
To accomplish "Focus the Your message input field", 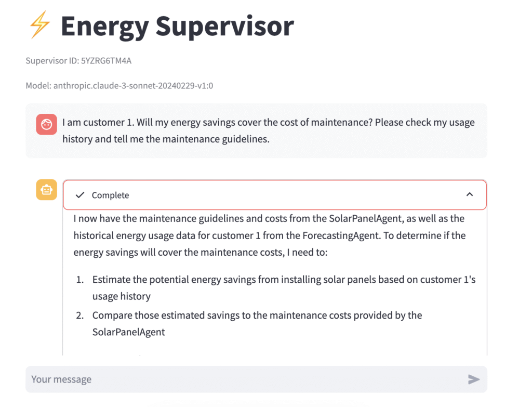I will click(x=244, y=379).
